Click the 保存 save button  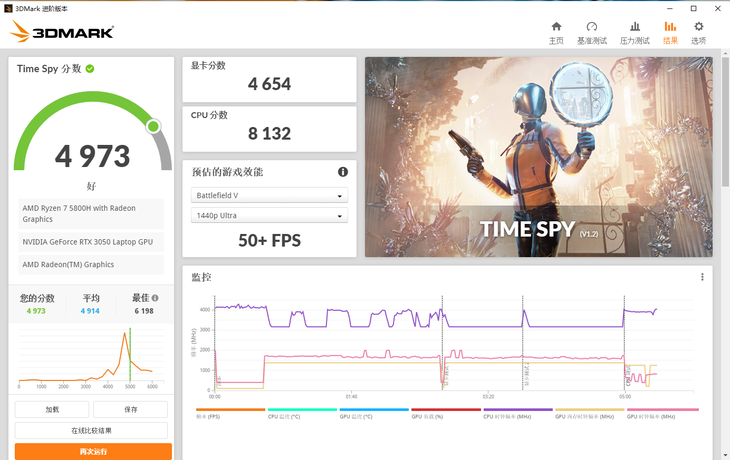point(130,409)
